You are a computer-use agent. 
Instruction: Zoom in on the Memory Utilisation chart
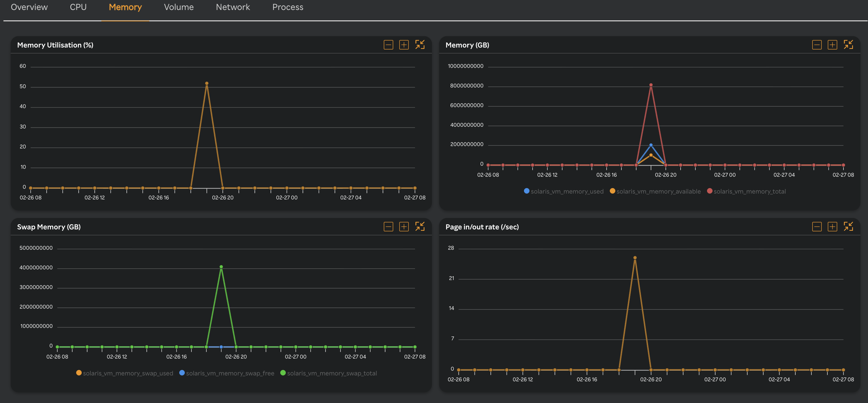(403, 44)
